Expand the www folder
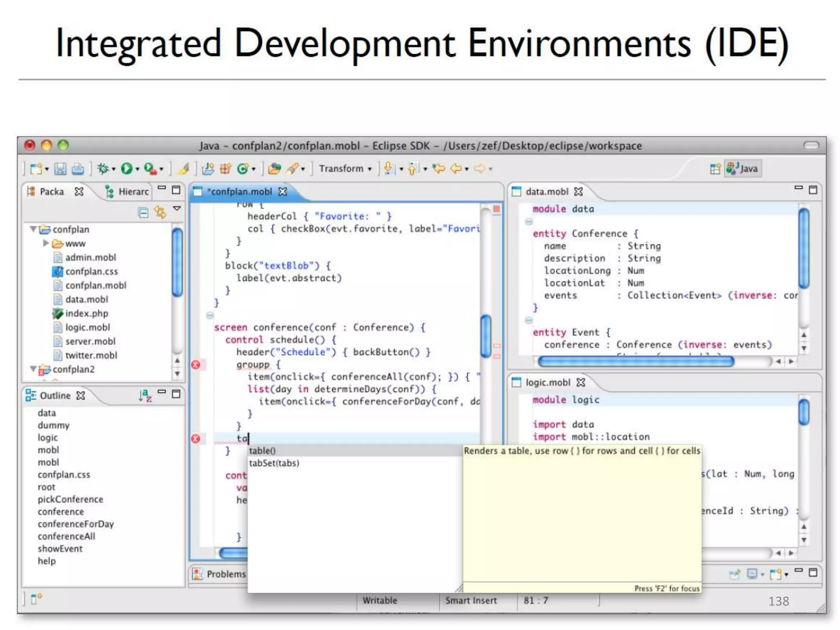 46,243
